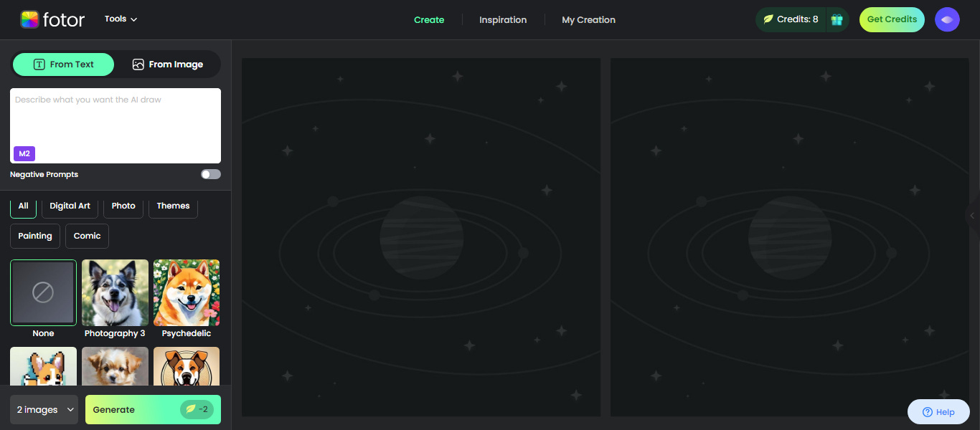Select the From Text mode

point(63,64)
